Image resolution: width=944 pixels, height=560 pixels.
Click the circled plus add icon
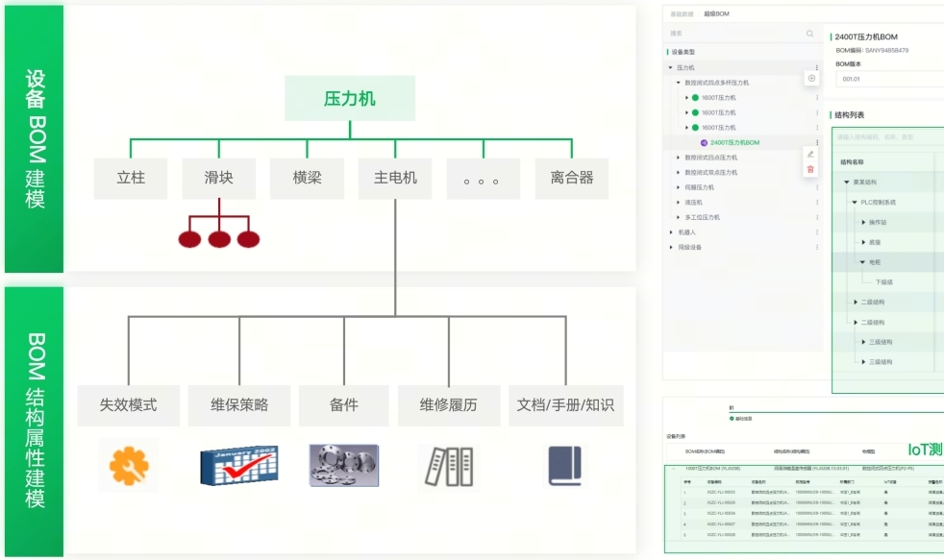click(x=811, y=79)
